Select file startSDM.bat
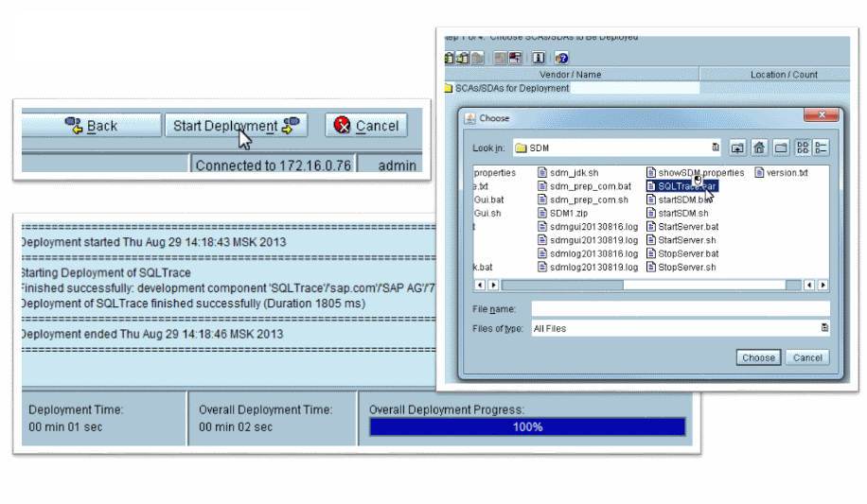This screenshot has width=867, height=504. click(680, 200)
